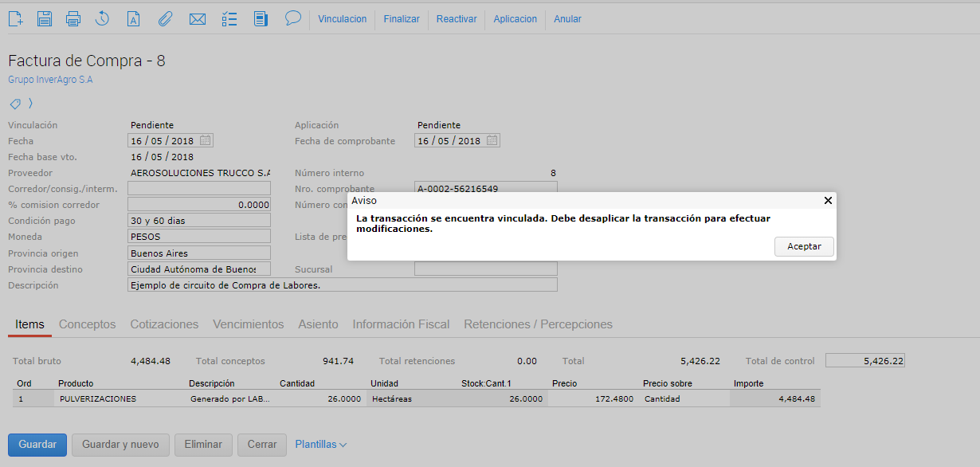Viewport: 980px width, 467px height.
Task: Click the paperclip attachment icon
Action: click(x=165, y=18)
